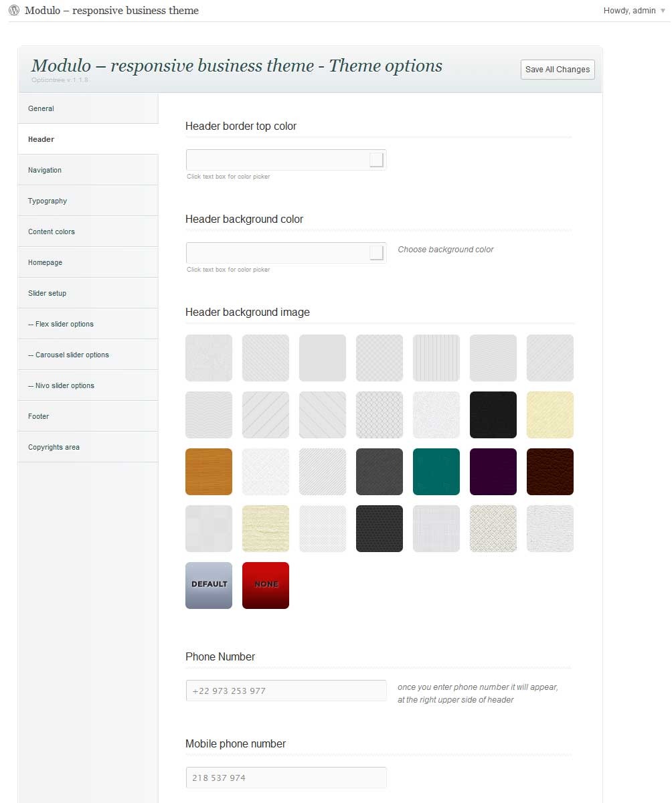Viewport: 672px width, 803px height.
Task: Go to Nivo slider options tab
Action: (88, 385)
